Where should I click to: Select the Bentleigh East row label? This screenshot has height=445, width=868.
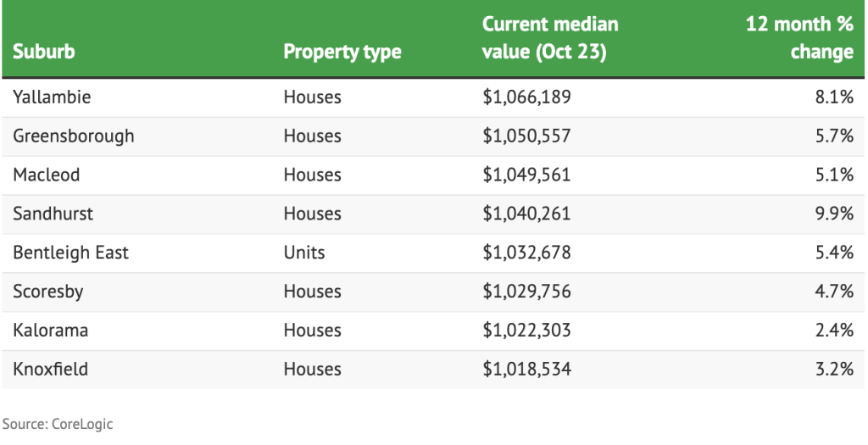(71, 253)
